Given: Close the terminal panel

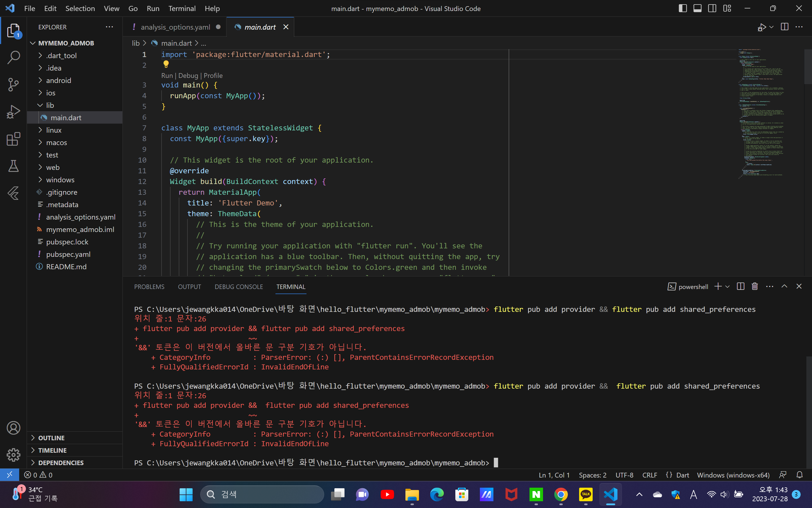Looking at the screenshot, I should point(799,286).
